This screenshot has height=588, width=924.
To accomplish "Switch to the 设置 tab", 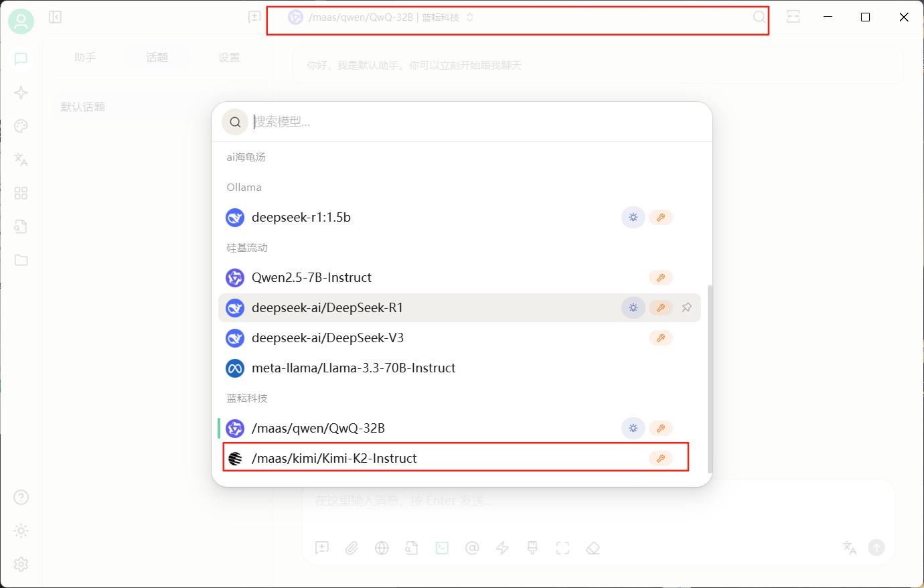I will (229, 58).
